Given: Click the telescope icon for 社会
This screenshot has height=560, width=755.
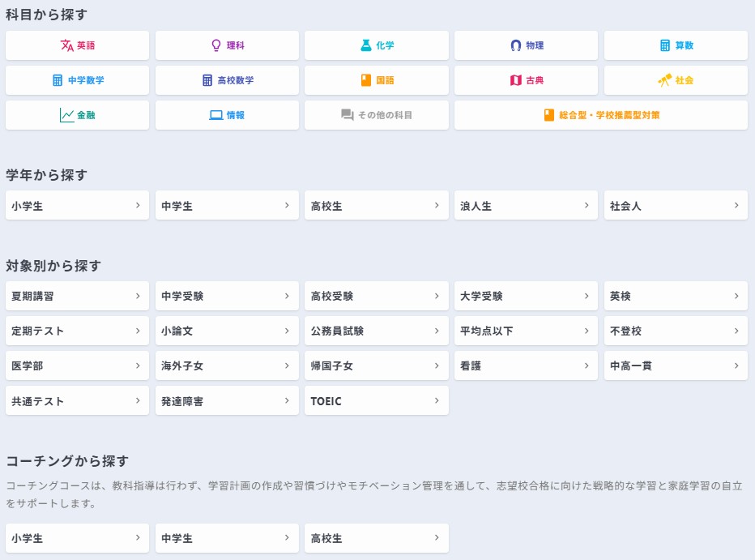Looking at the screenshot, I should [665, 80].
